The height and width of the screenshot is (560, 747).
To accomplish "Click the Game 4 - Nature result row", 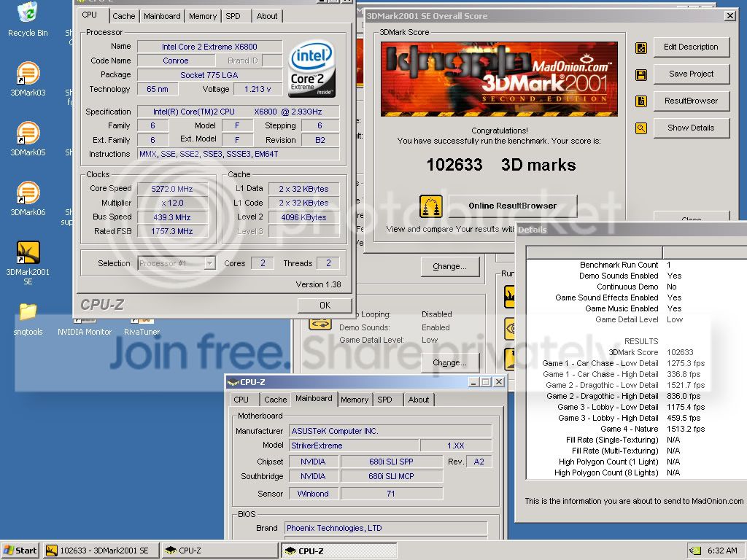I will click(636, 429).
